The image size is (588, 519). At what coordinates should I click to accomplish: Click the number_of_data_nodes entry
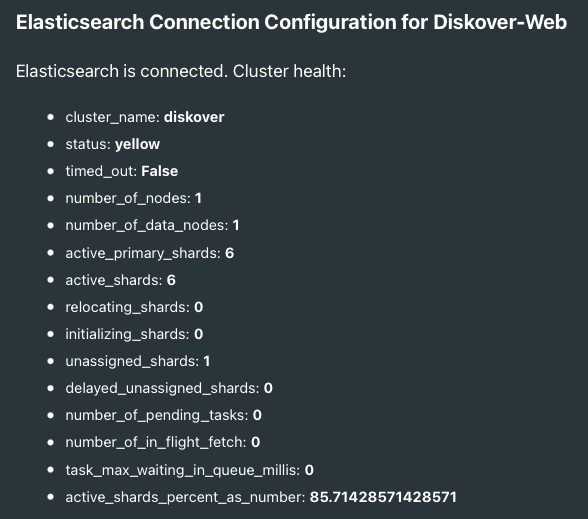click(152, 225)
